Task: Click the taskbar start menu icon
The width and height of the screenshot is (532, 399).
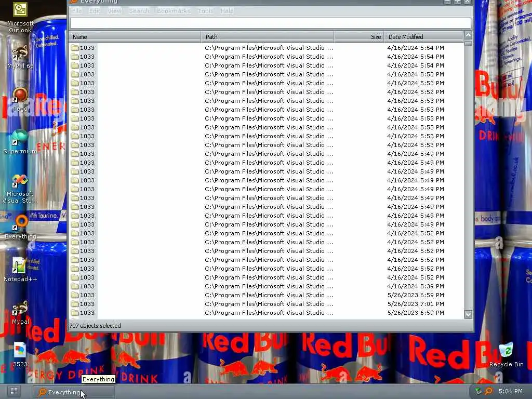Action: coord(14,391)
